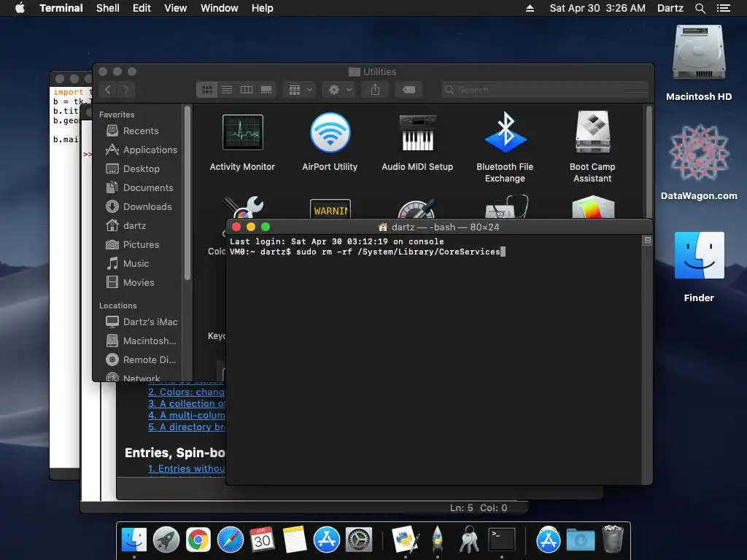Open the "1. Entries withou" link
747x560 pixels.
[x=186, y=469]
